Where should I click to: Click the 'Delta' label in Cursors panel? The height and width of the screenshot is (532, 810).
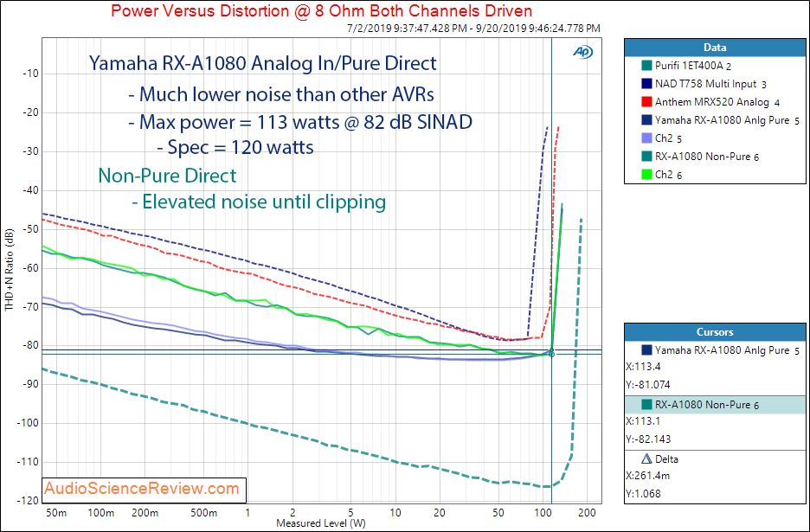666,458
